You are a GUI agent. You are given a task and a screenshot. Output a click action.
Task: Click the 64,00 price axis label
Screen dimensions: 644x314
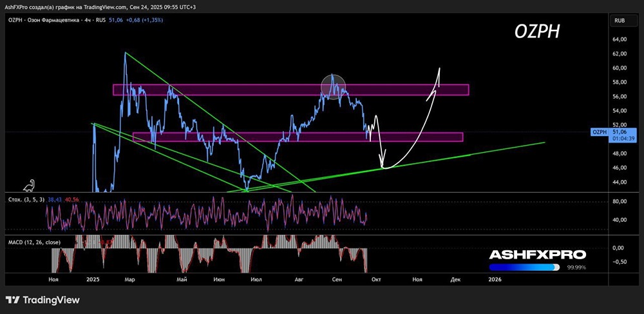click(x=619, y=39)
